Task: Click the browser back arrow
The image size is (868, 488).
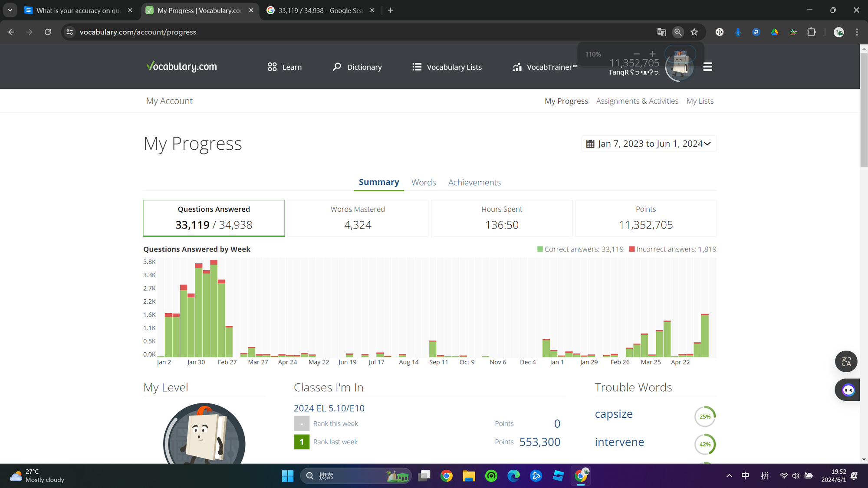Action: (x=11, y=32)
